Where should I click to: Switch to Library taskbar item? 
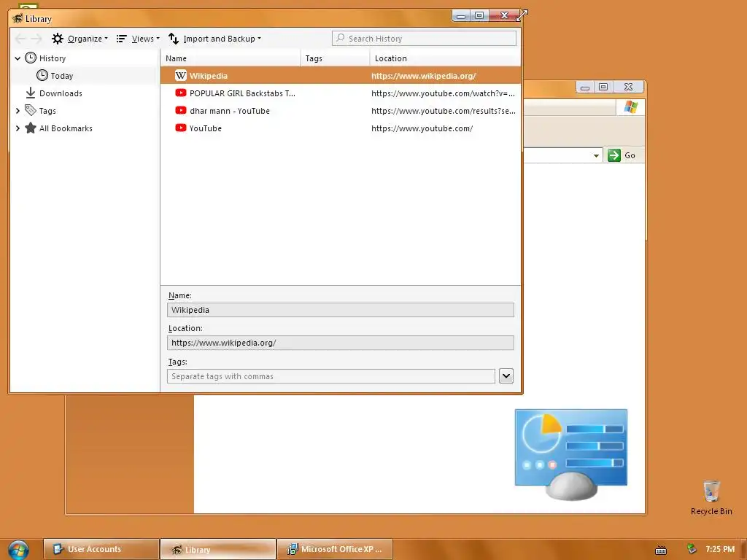tap(218, 549)
